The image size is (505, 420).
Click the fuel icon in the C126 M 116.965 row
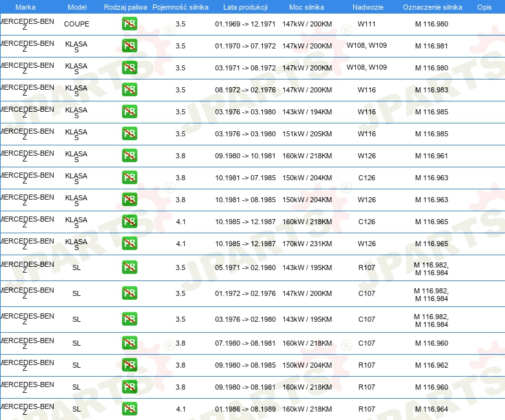click(129, 222)
